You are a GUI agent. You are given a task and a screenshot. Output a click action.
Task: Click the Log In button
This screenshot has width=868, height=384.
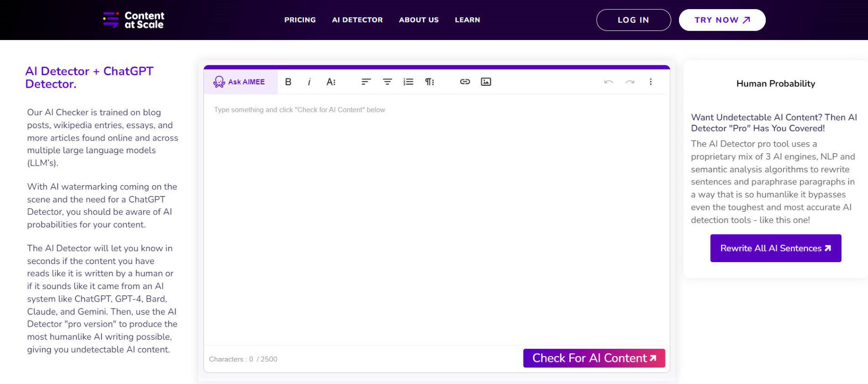click(634, 20)
